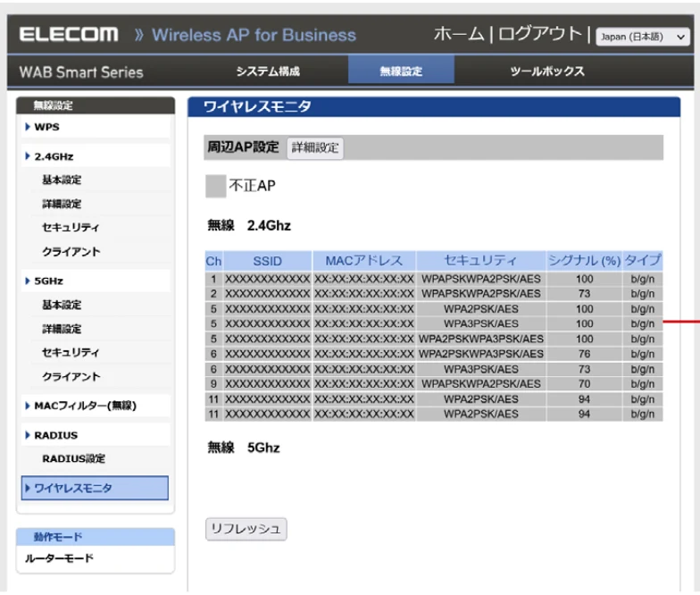Image resolution: width=700 pixels, height=595 pixels.
Task: Expand the MACフィルター(無線) arrow
Action: (28, 406)
